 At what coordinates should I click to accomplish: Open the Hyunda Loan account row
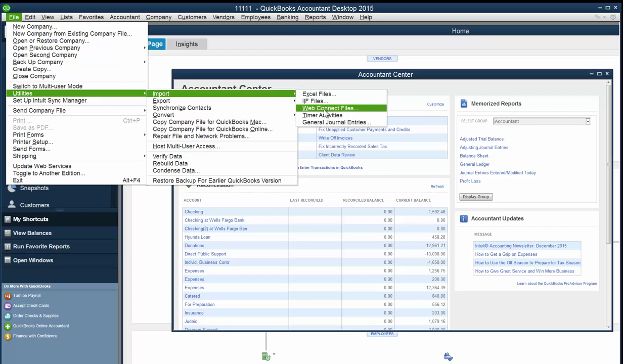click(x=315, y=237)
